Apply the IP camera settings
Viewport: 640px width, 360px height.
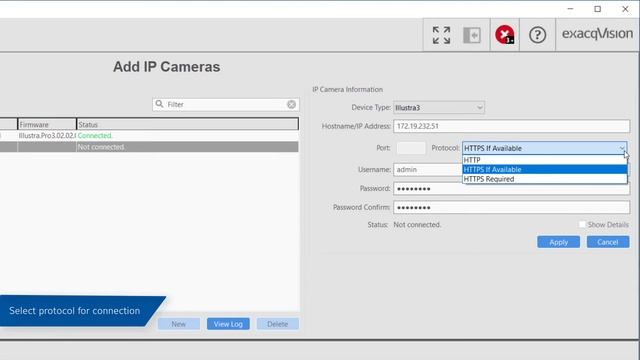tap(558, 242)
